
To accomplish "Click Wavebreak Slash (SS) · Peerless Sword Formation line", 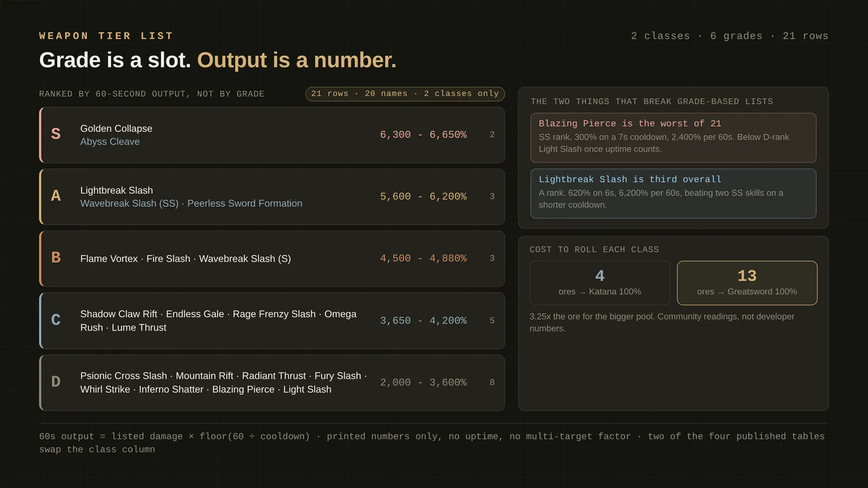I will point(191,203).
